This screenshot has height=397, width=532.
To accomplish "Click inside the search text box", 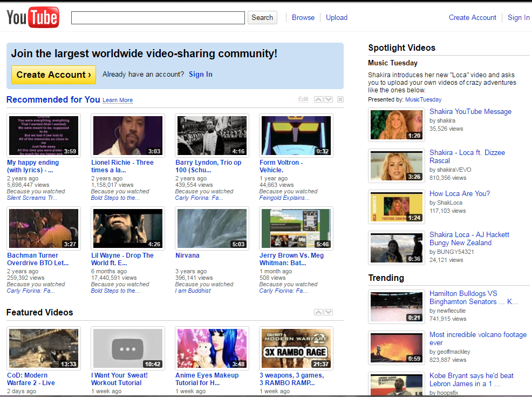I will [x=158, y=18].
